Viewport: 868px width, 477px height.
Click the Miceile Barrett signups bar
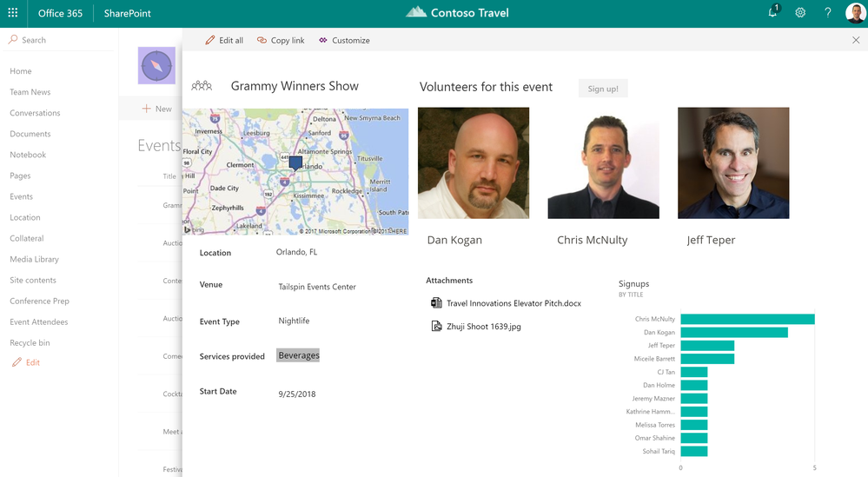click(707, 359)
